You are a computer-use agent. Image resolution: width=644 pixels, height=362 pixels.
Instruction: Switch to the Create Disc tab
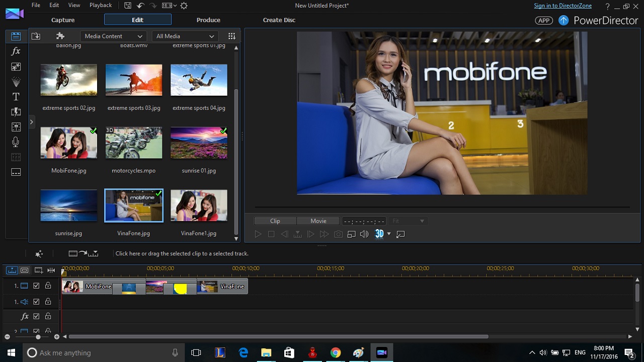[279, 20]
